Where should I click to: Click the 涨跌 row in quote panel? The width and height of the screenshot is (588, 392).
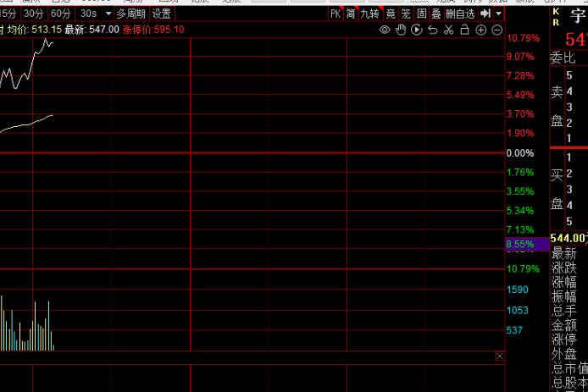564,268
